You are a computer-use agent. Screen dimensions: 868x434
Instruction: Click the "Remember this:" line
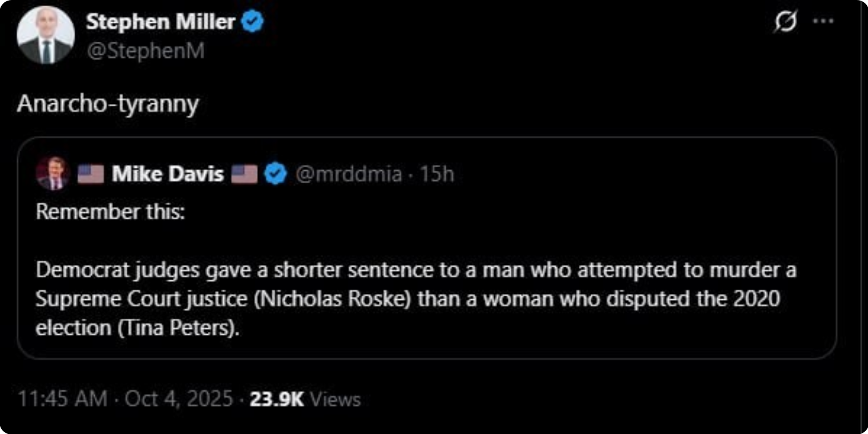[x=110, y=211]
